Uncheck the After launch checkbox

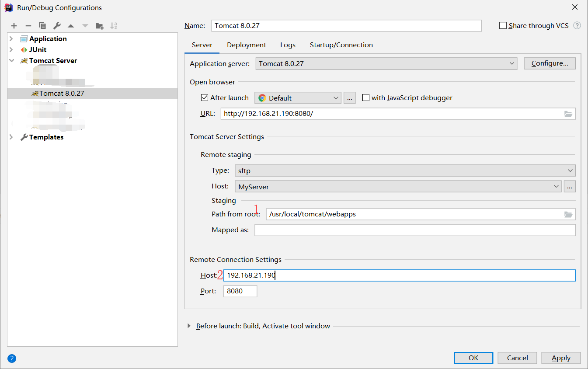tap(204, 97)
